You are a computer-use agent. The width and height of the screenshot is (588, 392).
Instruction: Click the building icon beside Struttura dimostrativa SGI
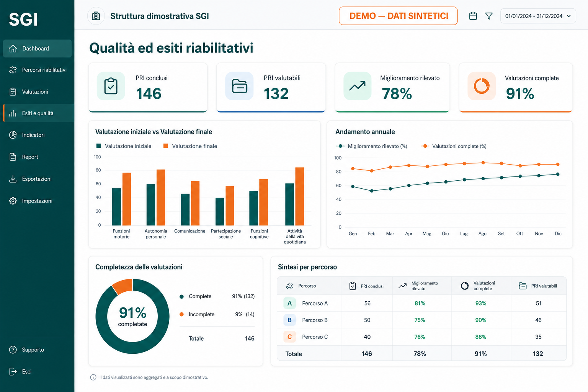click(x=96, y=16)
